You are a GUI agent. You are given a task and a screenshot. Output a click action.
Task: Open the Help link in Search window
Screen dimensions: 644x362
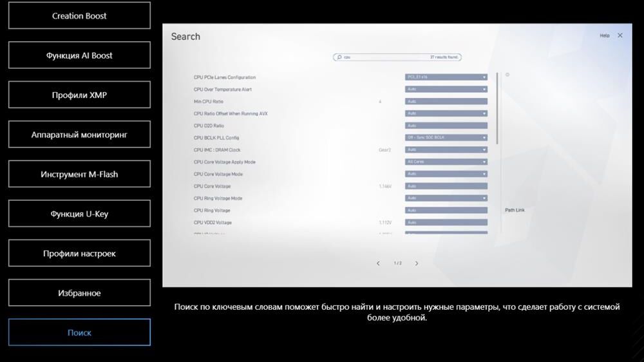(x=604, y=36)
